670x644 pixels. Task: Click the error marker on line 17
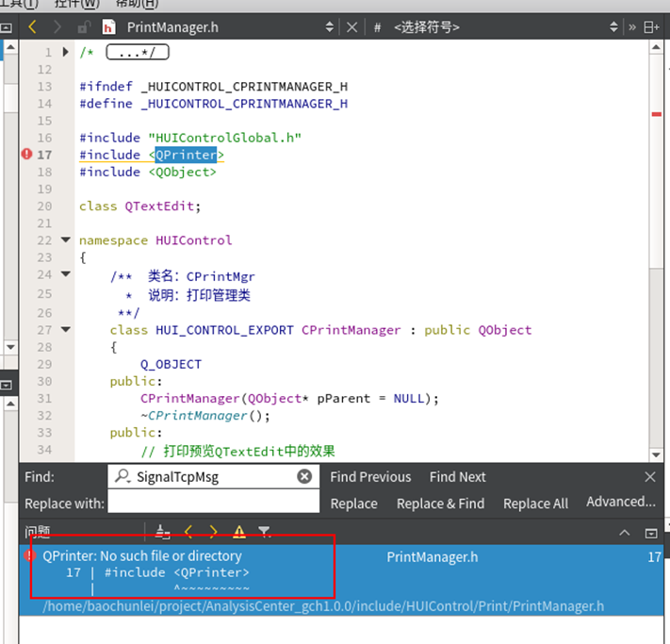coord(27,154)
